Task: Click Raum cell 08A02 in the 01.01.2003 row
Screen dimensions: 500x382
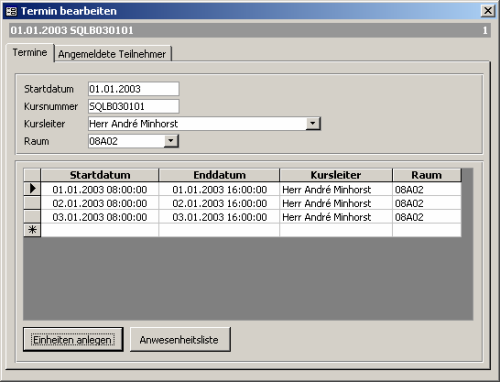Action: [x=427, y=189]
